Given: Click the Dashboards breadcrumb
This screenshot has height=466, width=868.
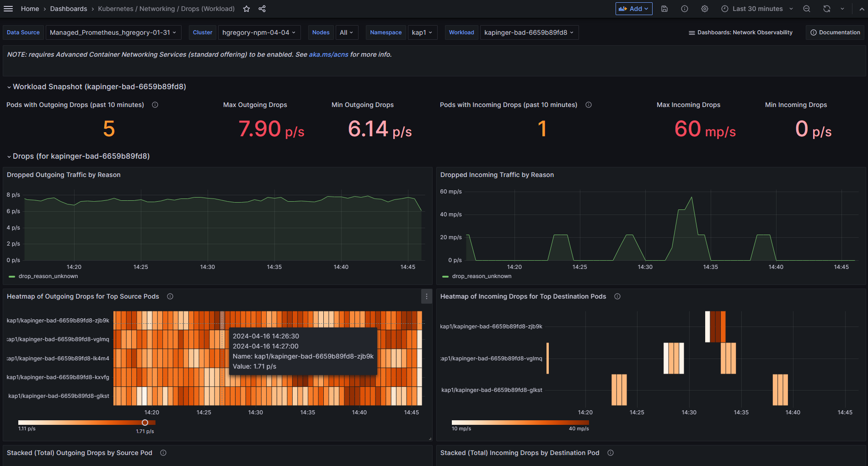Looking at the screenshot, I should (x=69, y=9).
